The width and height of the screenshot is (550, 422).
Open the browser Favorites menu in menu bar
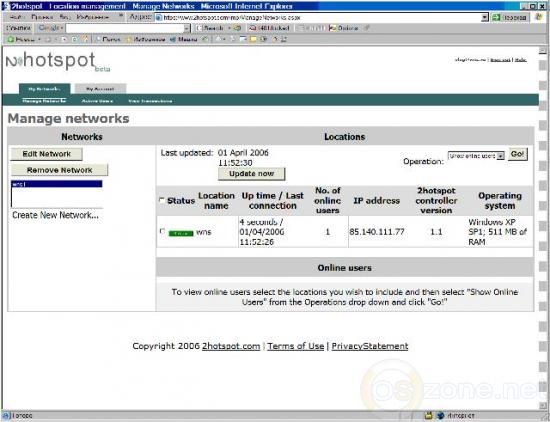click(x=92, y=17)
